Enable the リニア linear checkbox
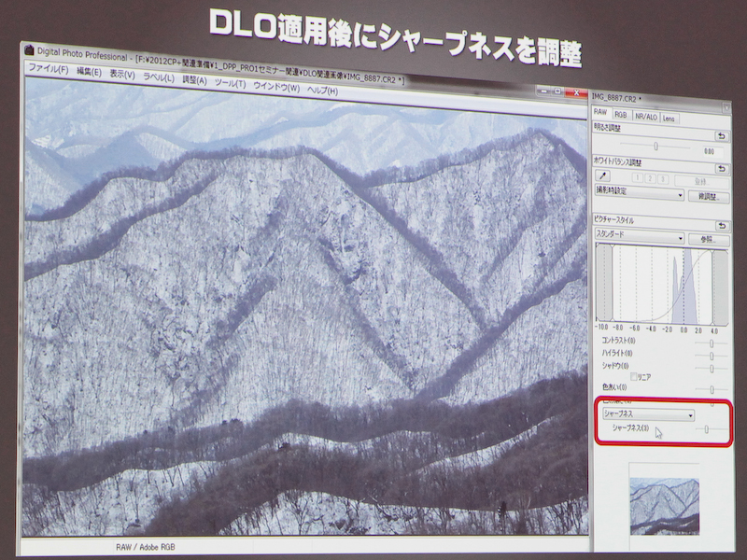Screen dimensions: 747x560 point(634,376)
